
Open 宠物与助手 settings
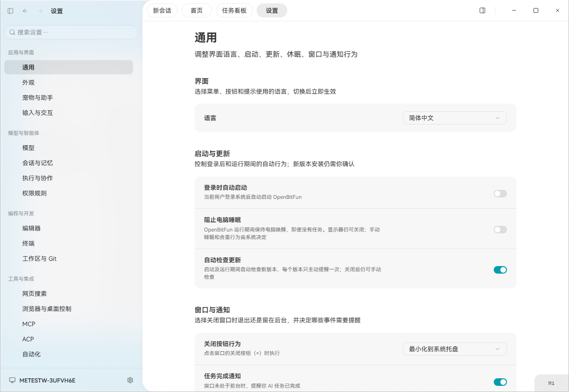coord(69,98)
